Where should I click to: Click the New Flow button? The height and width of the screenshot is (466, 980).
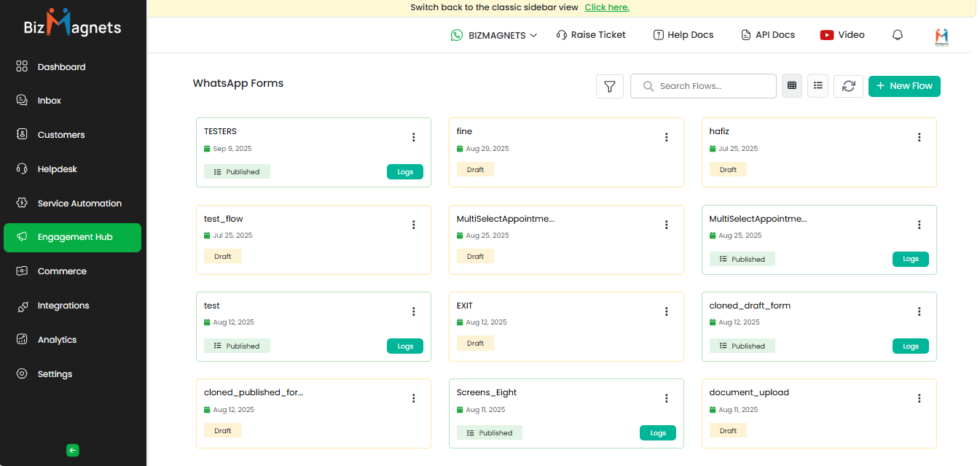point(904,86)
